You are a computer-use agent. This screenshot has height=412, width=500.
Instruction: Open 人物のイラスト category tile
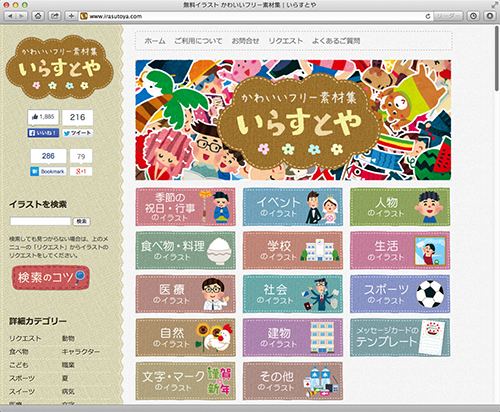(x=400, y=207)
